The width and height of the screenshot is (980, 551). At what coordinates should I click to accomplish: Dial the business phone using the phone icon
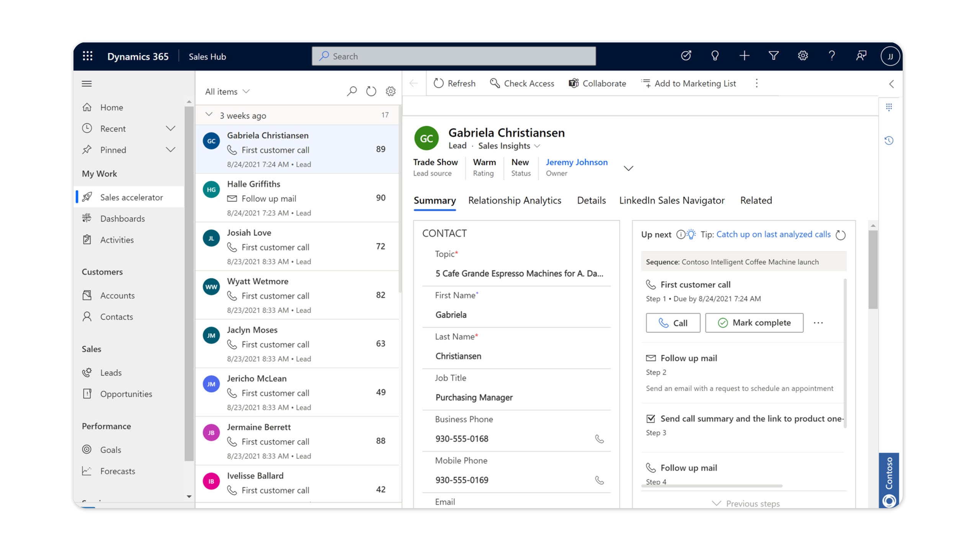pos(599,439)
